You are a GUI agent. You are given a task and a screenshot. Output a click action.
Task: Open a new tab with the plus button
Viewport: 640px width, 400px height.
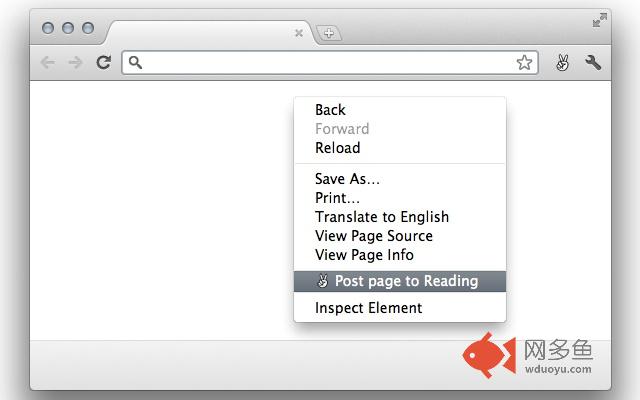(328, 33)
